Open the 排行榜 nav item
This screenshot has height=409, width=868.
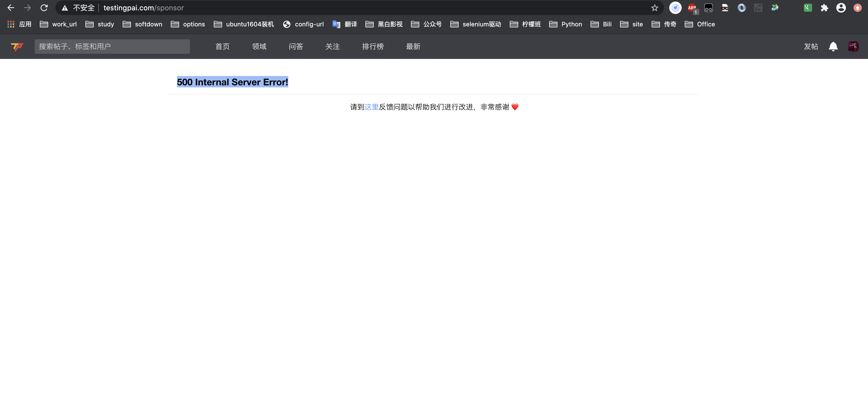(373, 47)
